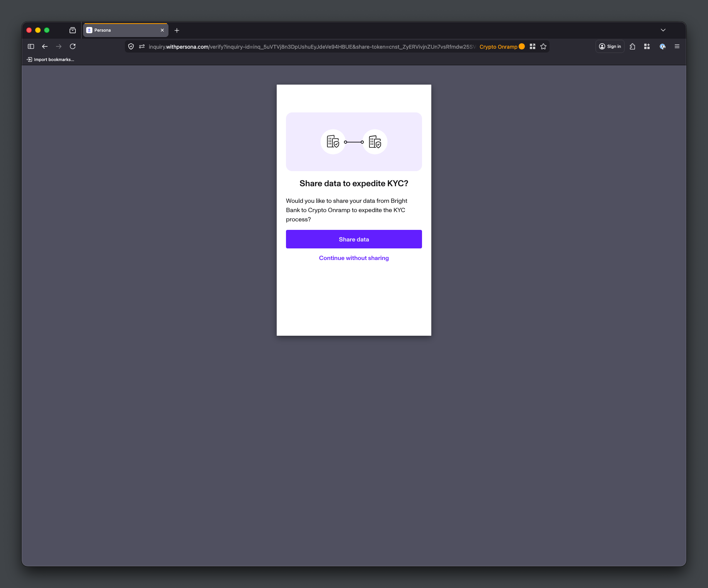Click the site permissions icon in the address bar
708x588 pixels.
pyautogui.click(x=142, y=46)
